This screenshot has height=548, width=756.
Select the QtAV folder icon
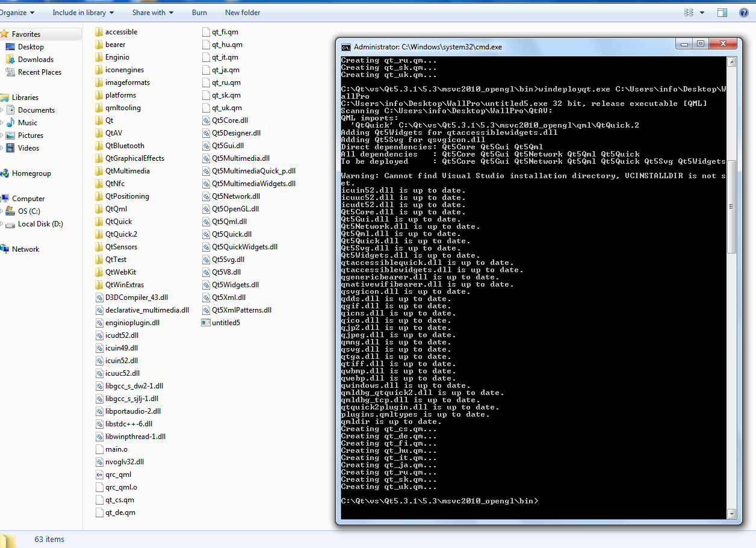click(99, 133)
